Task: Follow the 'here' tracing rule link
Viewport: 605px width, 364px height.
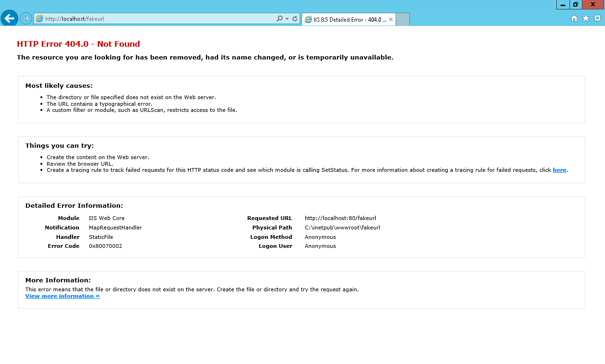Action: 559,170
